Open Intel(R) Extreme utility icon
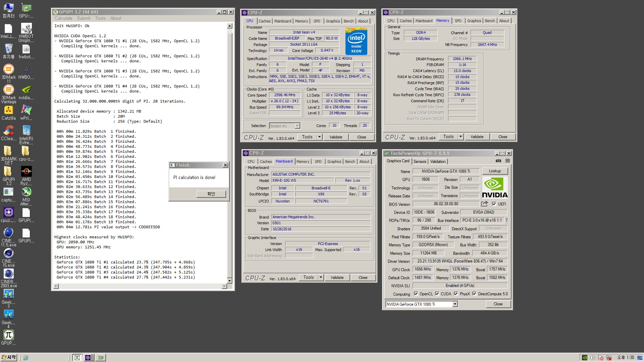Viewport: 644px width, 362px height. (x=26, y=135)
